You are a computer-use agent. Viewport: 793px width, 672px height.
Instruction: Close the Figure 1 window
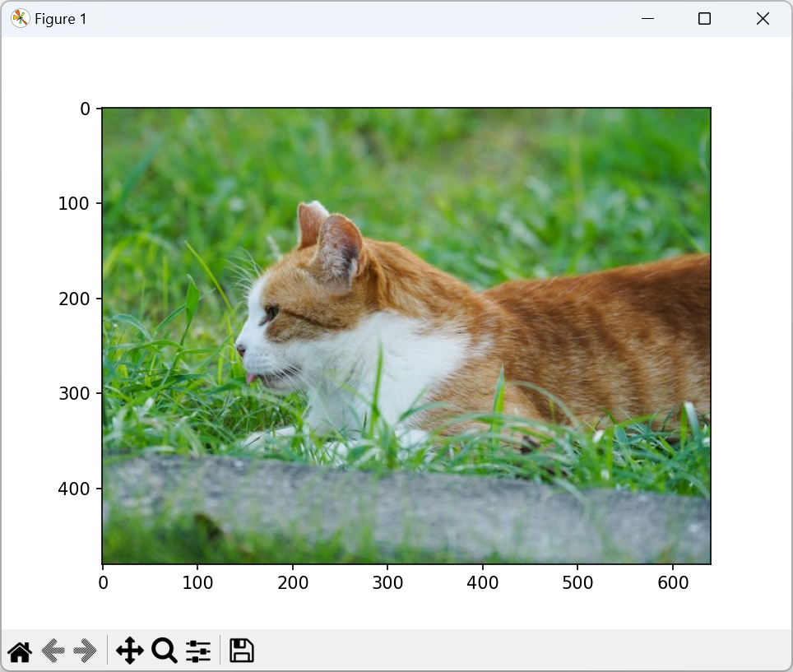point(763,19)
